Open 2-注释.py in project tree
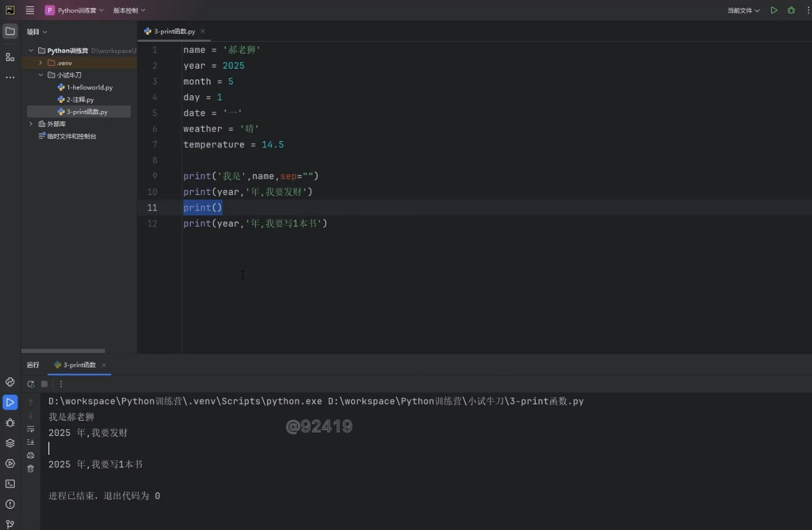The width and height of the screenshot is (812, 530). point(80,100)
